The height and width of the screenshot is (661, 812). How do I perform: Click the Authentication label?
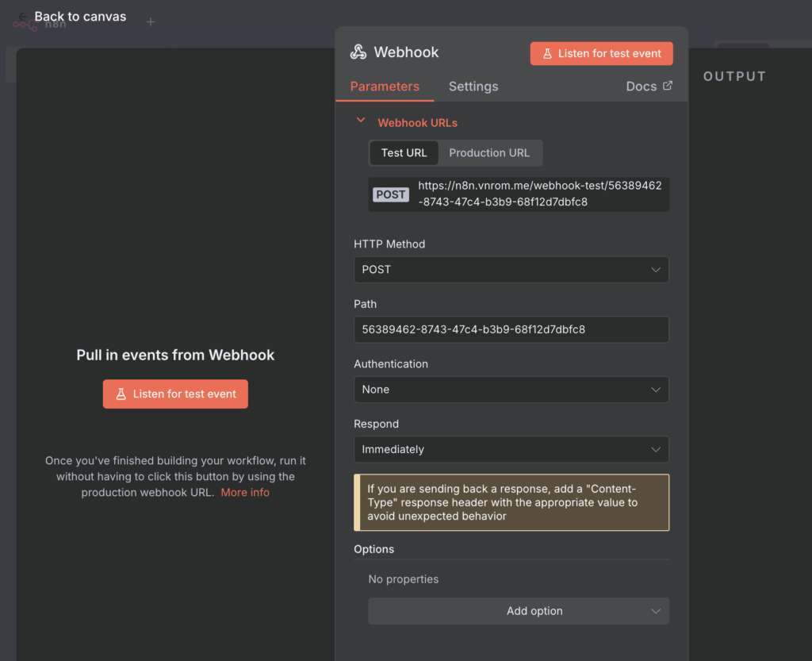391,364
